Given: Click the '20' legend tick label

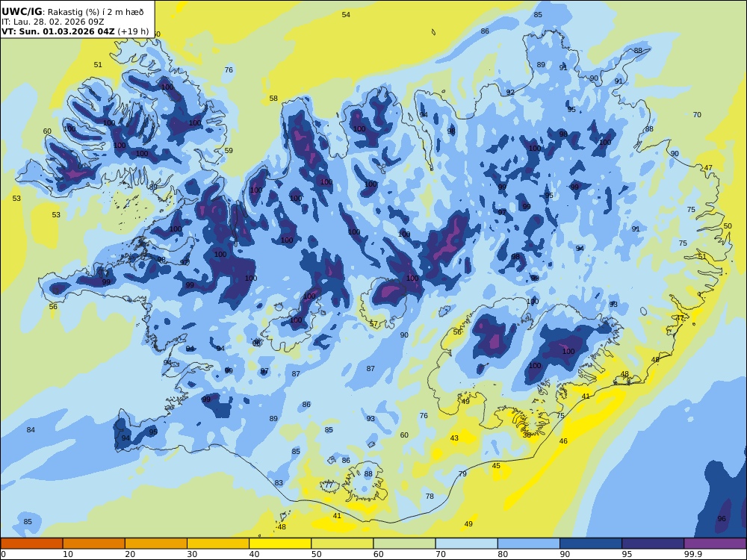Looking at the screenshot, I should tap(130, 554).
